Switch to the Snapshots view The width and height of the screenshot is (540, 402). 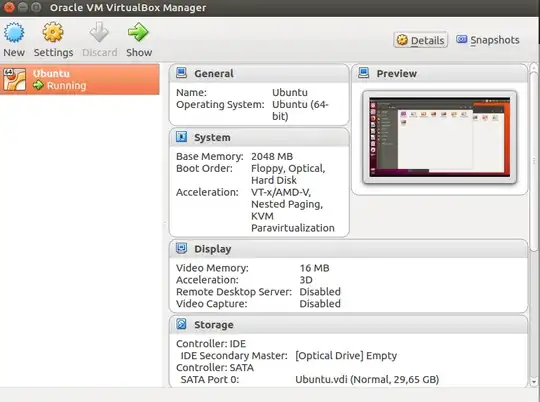pyautogui.click(x=488, y=40)
